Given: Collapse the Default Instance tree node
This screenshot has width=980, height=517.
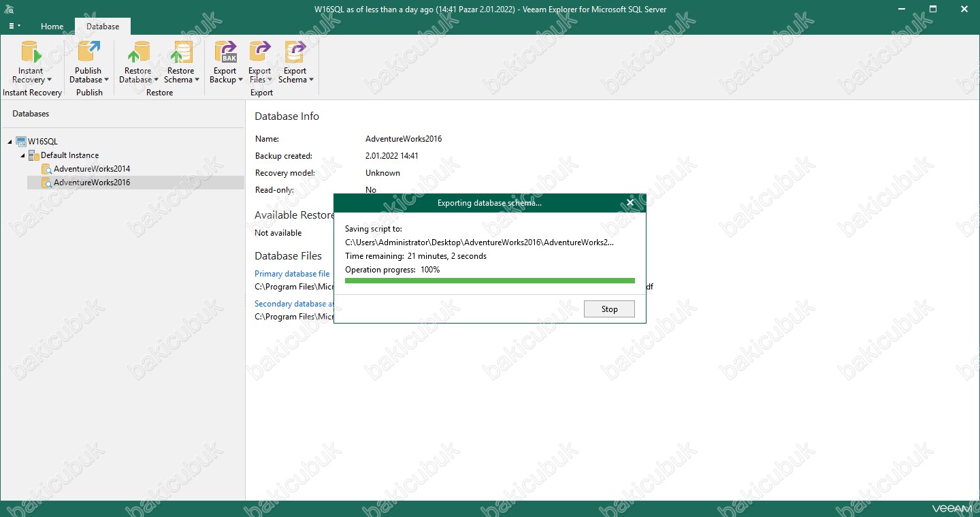Looking at the screenshot, I should tap(23, 155).
